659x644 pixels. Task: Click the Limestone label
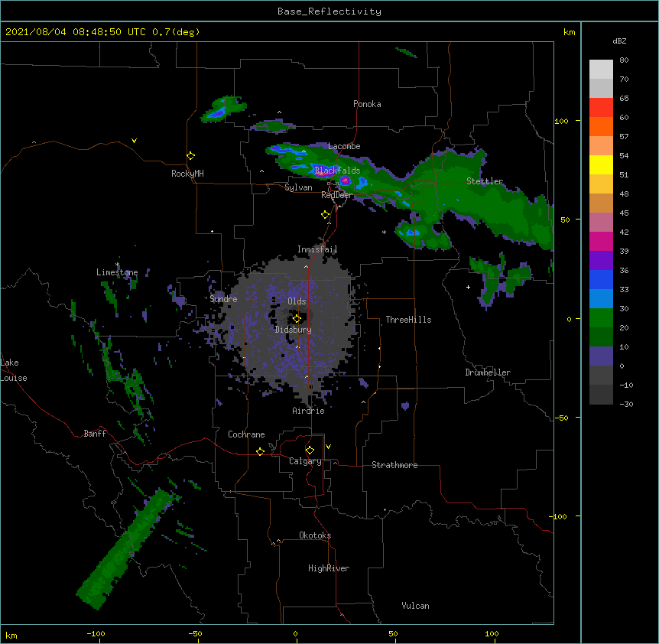point(117,272)
